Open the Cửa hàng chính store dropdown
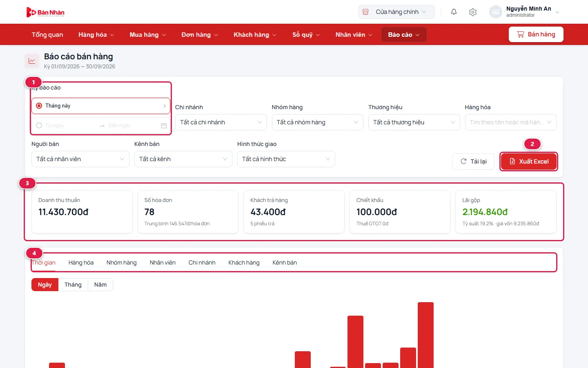The image size is (588, 368). (x=396, y=12)
